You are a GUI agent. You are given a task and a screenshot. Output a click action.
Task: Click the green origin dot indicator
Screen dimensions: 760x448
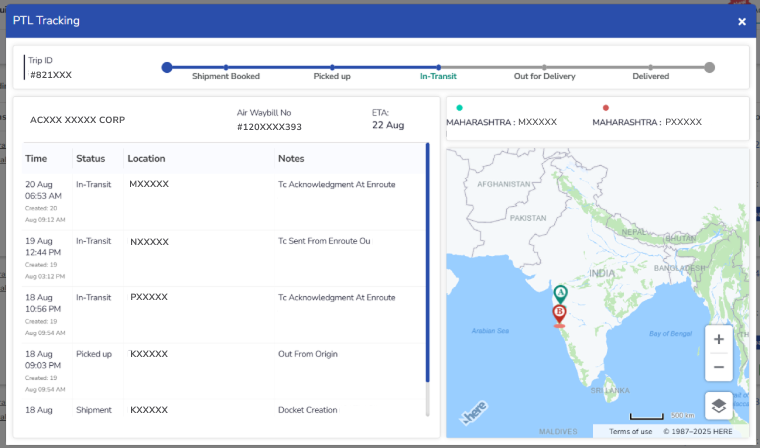pos(459,107)
